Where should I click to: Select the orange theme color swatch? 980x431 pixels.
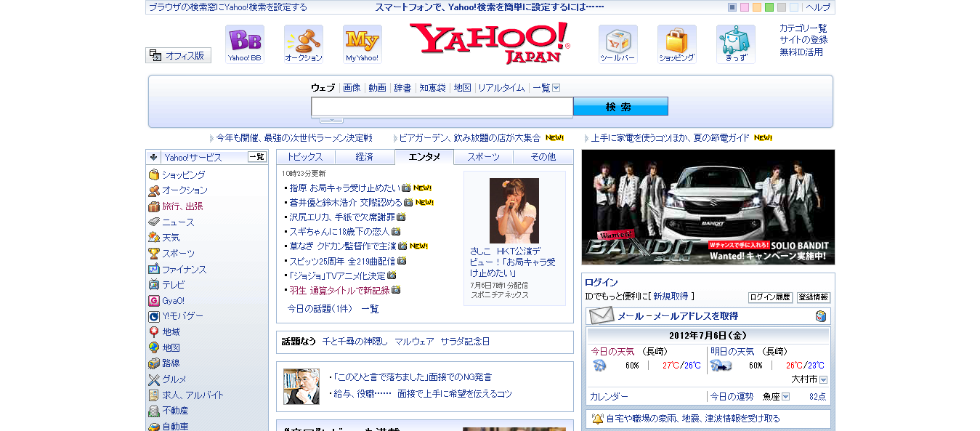pos(757,7)
